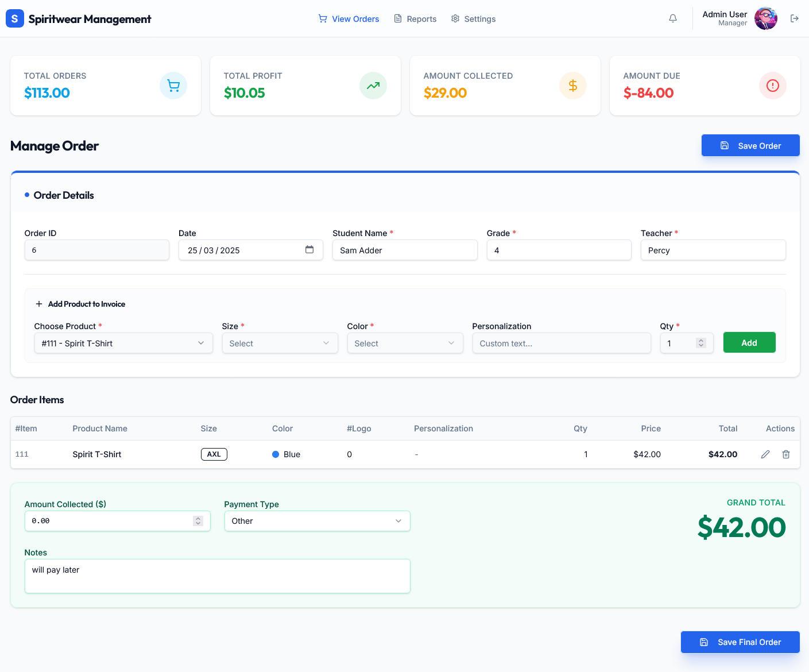Expand the Choose Product dropdown
The width and height of the screenshot is (809, 672).
tap(123, 343)
